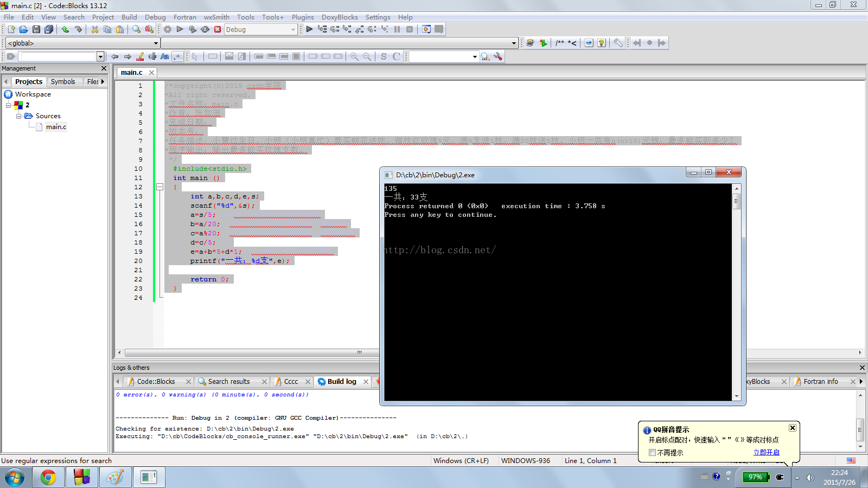Image resolution: width=868 pixels, height=488 pixels.
Task: Click the Save all files icon
Action: pyautogui.click(x=49, y=29)
